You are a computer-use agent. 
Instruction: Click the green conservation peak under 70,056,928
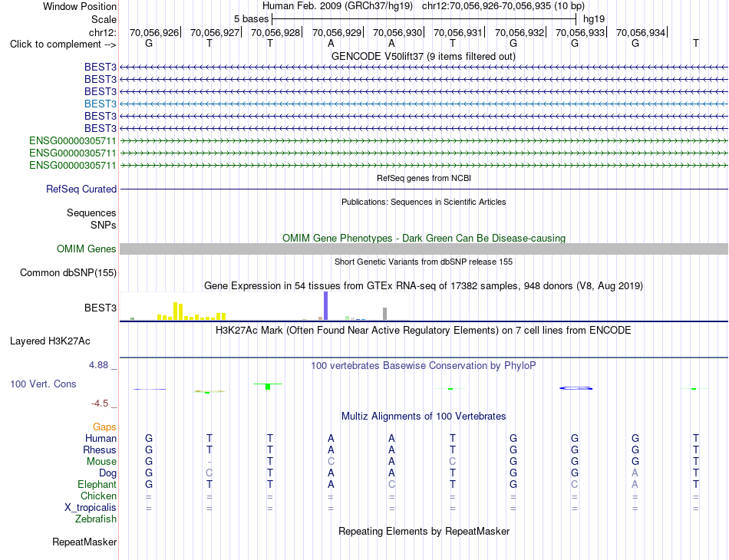point(268,386)
